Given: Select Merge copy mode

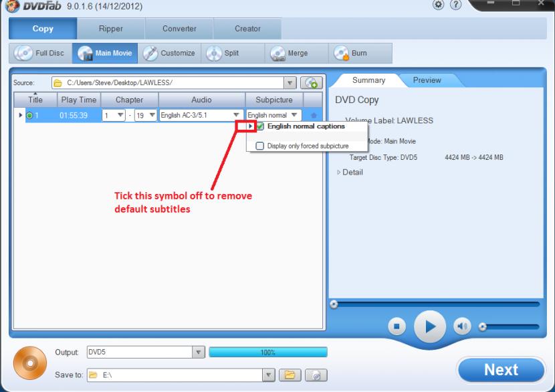Looking at the screenshot, I should pyautogui.click(x=297, y=53).
